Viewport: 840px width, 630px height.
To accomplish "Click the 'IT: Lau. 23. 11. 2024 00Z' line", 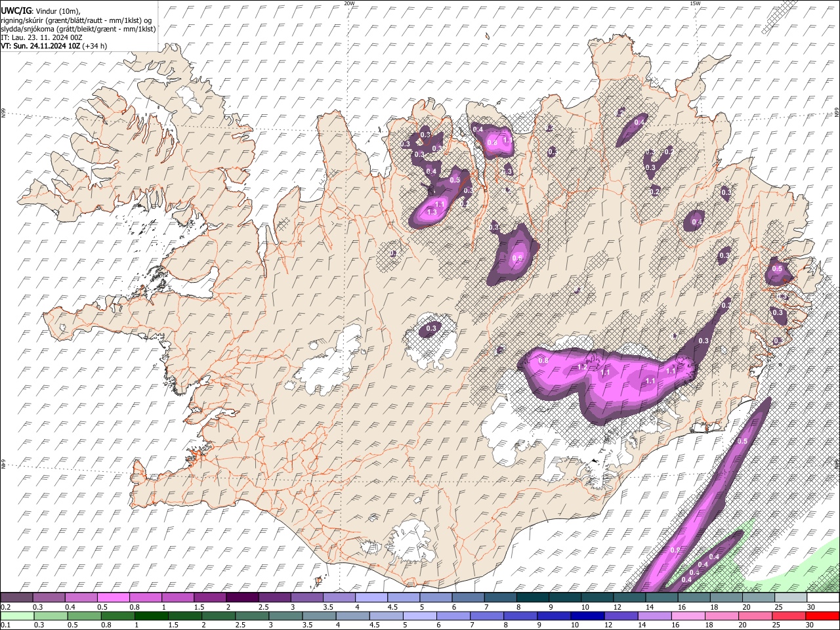I will click(x=41, y=37).
